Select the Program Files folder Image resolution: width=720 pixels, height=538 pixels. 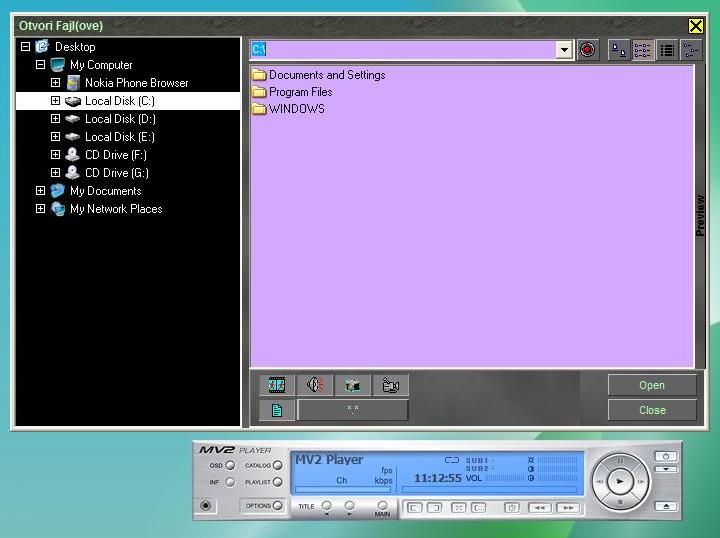[x=292, y=92]
